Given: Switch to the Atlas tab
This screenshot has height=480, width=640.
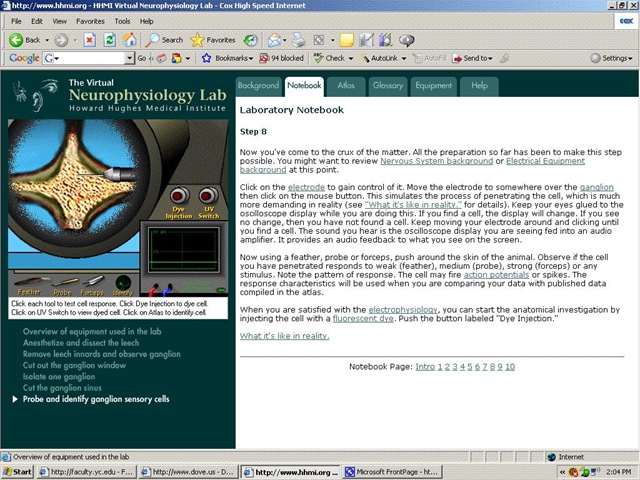Looking at the screenshot, I should coord(346,86).
